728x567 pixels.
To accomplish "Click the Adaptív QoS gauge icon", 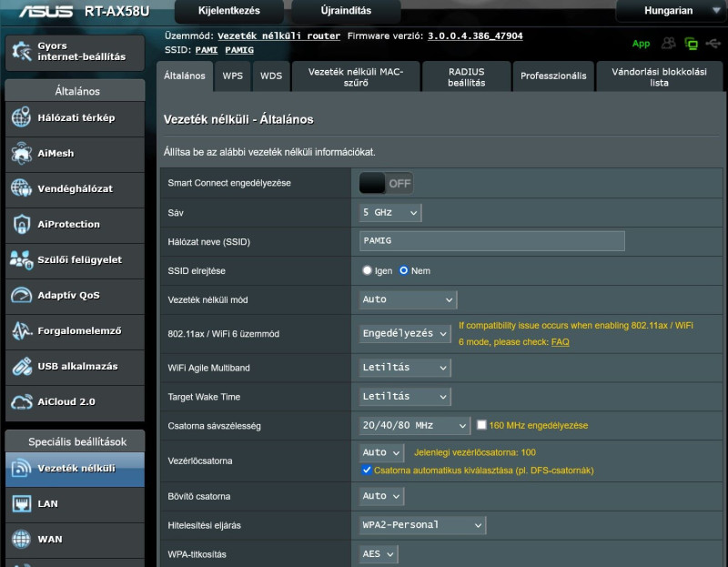I will pyautogui.click(x=21, y=295).
